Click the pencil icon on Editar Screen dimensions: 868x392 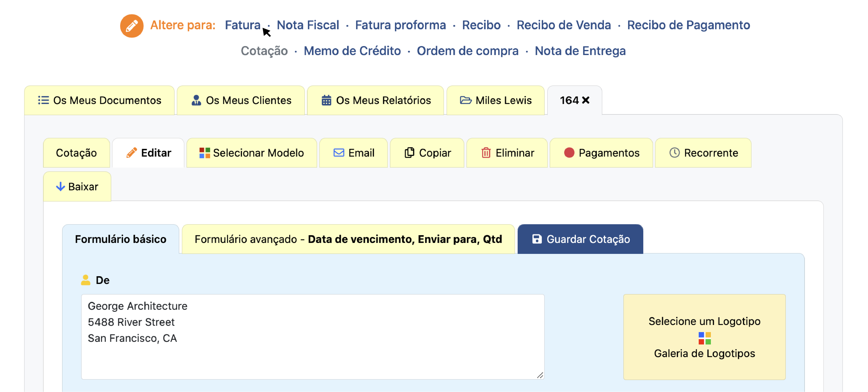tap(131, 153)
